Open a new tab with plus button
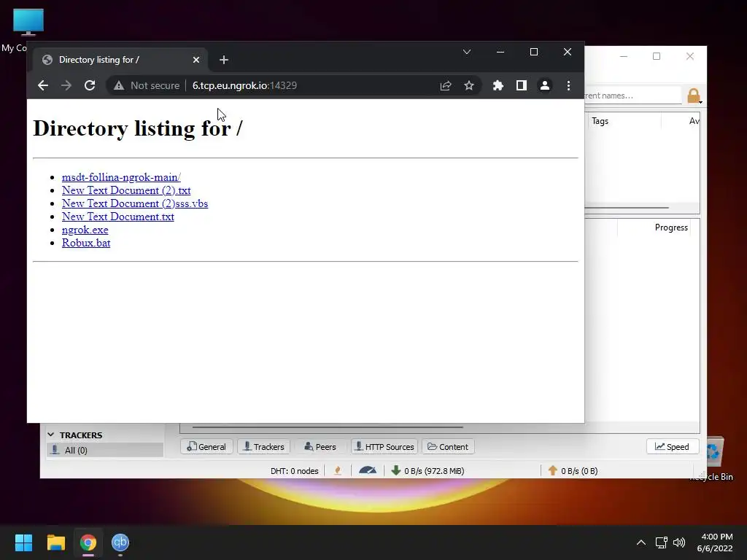747x560 pixels. [x=224, y=60]
